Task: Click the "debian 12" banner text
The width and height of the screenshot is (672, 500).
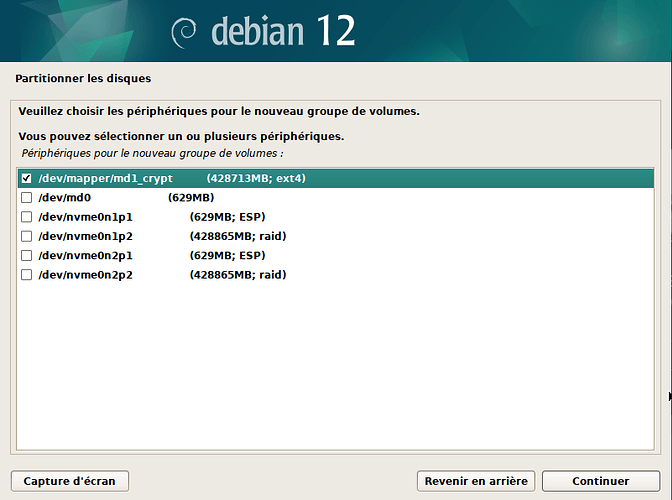Action: click(x=283, y=31)
